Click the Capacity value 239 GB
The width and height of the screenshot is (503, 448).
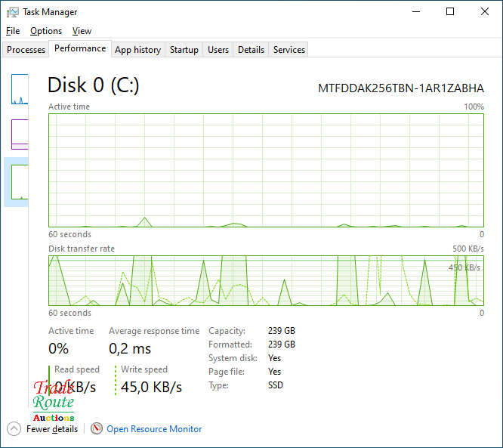(282, 331)
